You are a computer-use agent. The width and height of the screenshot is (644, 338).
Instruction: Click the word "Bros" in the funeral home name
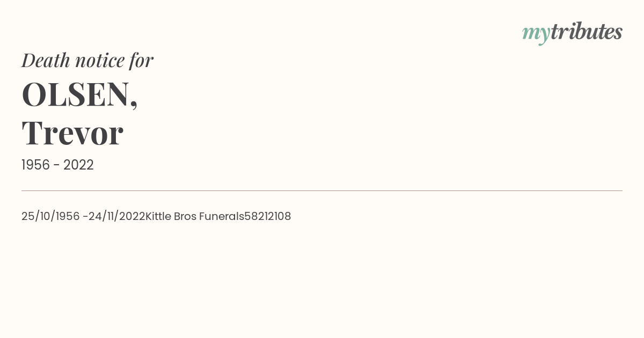pos(185,216)
